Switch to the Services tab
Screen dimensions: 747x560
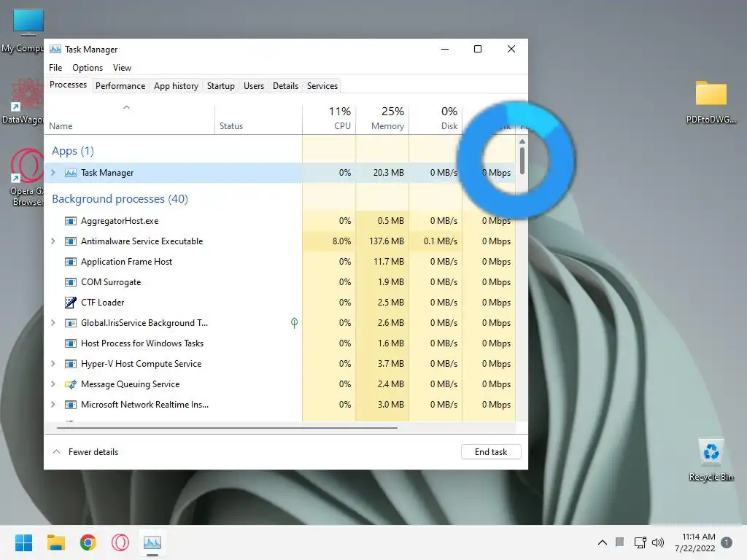coord(322,86)
